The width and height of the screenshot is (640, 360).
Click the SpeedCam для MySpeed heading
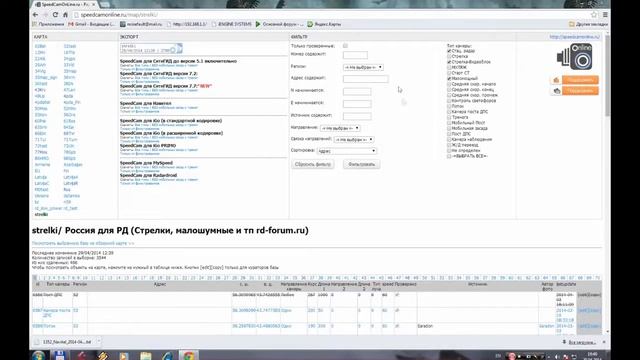coord(146,163)
